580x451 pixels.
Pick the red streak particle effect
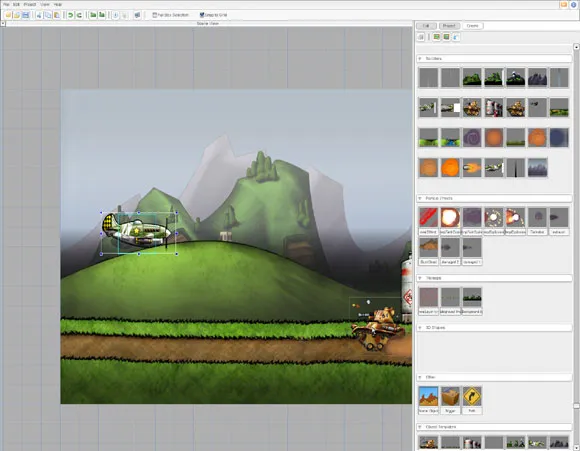click(428, 221)
